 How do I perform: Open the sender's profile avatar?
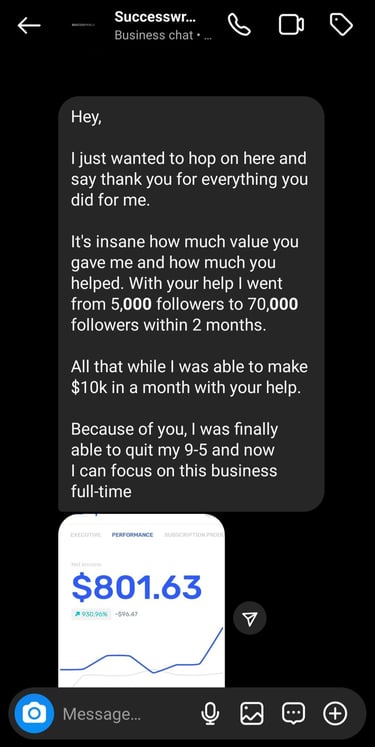point(84,25)
